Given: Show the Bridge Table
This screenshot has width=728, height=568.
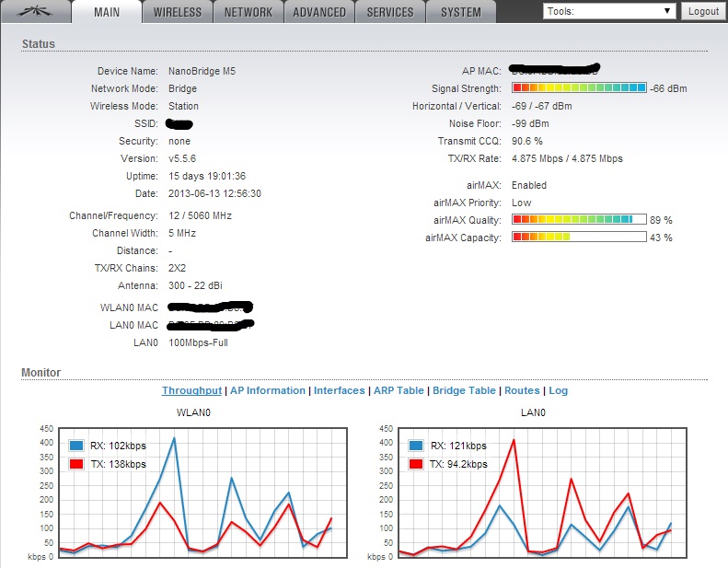Looking at the screenshot, I should pos(464,390).
